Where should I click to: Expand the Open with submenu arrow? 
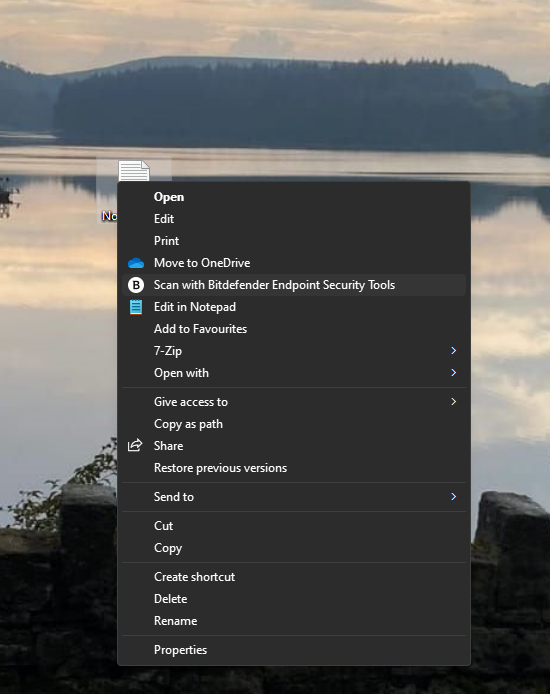[x=453, y=373]
